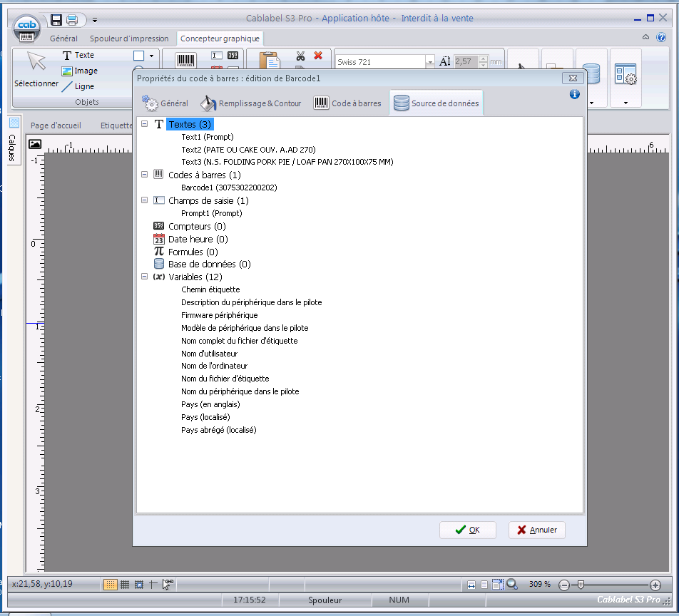The width and height of the screenshot is (679, 616).
Task: Insert an input field object from ribbon
Action: tap(217, 56)
